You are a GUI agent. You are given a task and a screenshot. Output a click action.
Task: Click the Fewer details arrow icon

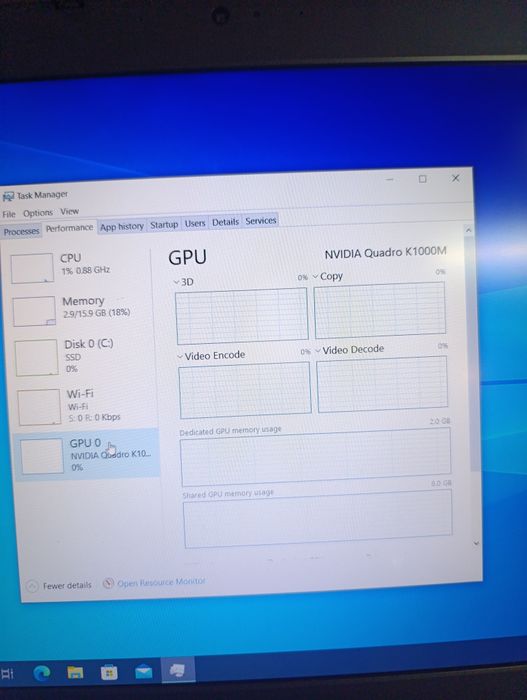click(x=32, y=586)
